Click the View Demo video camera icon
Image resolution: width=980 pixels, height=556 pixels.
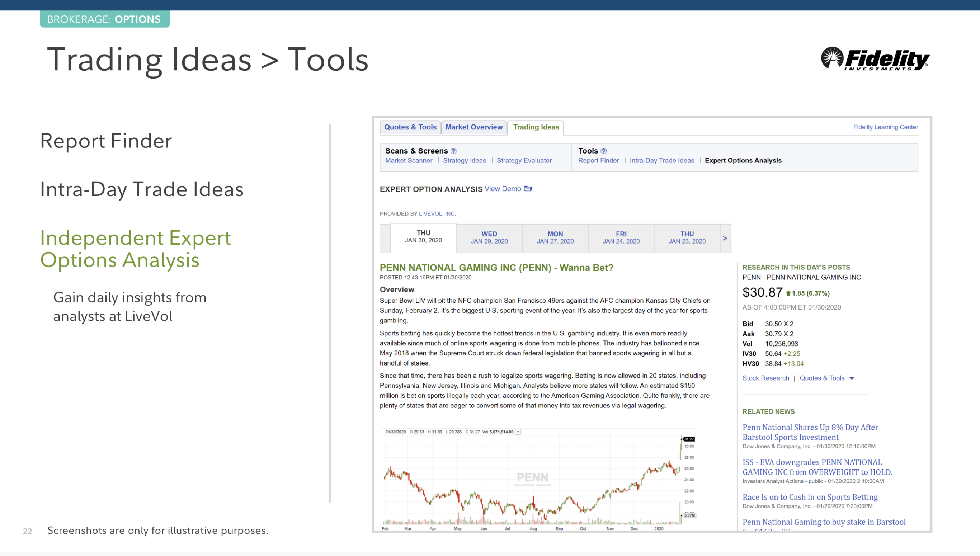[528, 189]
